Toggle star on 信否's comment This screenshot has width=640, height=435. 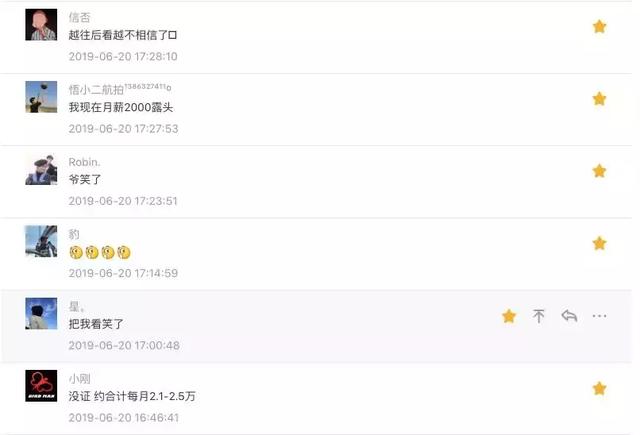click(x=599, y=27)
